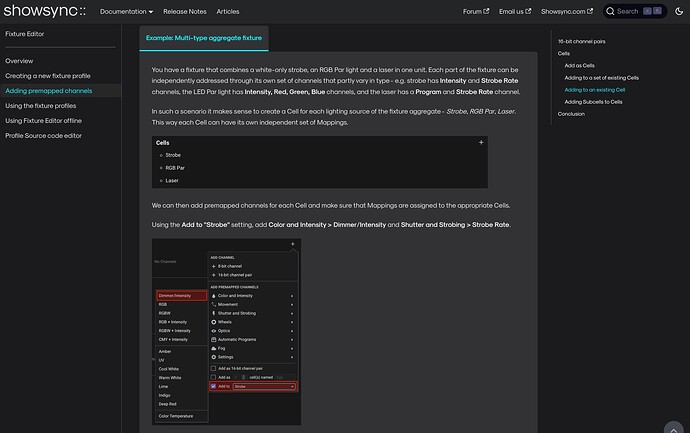The height and width of the screenshot is (433, 690).
Task: Uncheck the 'Add to' checkbox
Action: 213,386
